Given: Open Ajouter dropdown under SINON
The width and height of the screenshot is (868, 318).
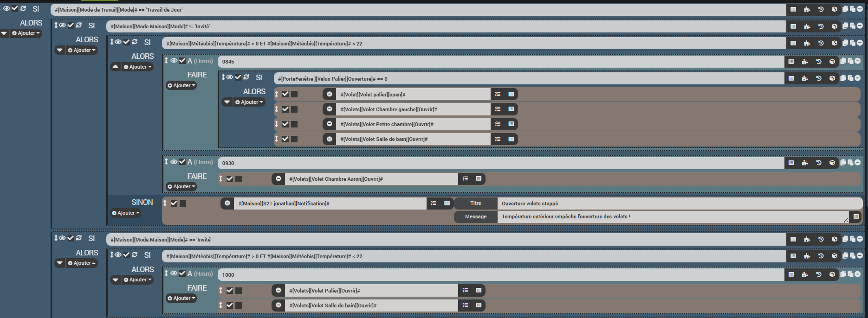Looking at the screenshot, I should coord(125,213).
